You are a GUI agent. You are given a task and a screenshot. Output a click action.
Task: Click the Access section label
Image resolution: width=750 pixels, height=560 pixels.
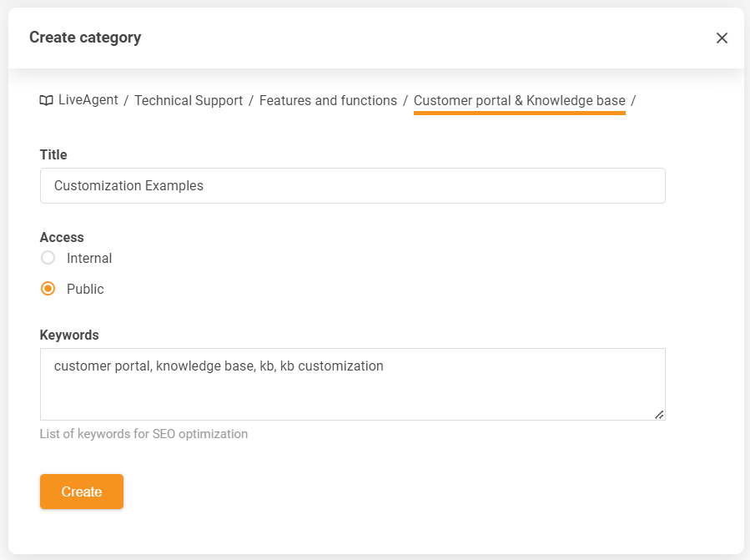tap(62, 237)
